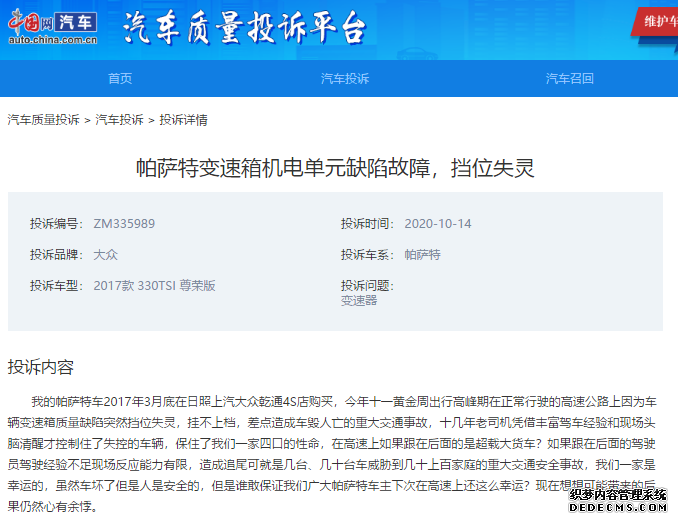Click the model value 2017款 330TSI 尊荣版
The image size is (678, 522).
[x=154, y=286]
